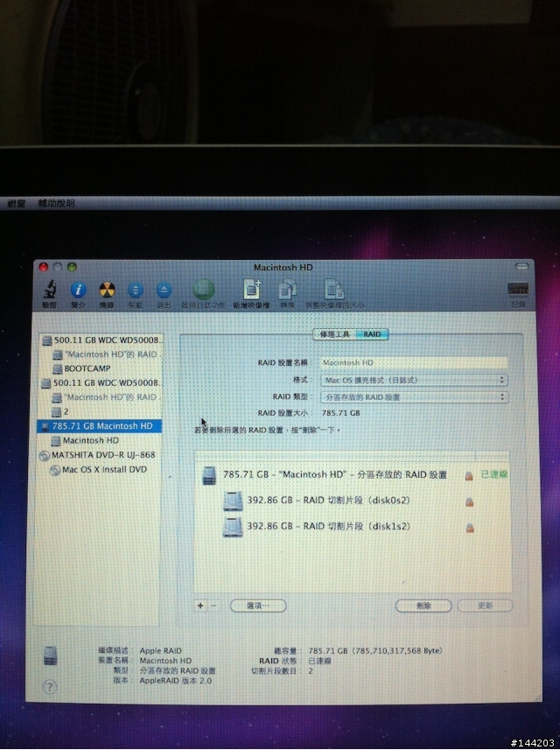Screen dimensions: 560x750
Task: Click the minus (−) remove button
Action: point(213,606)
